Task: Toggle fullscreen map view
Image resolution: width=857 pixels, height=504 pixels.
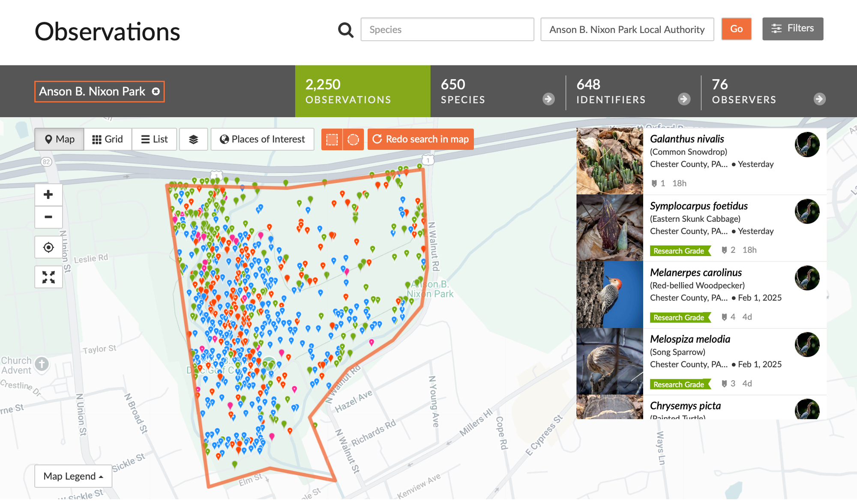Action: [x=48, y=277]
